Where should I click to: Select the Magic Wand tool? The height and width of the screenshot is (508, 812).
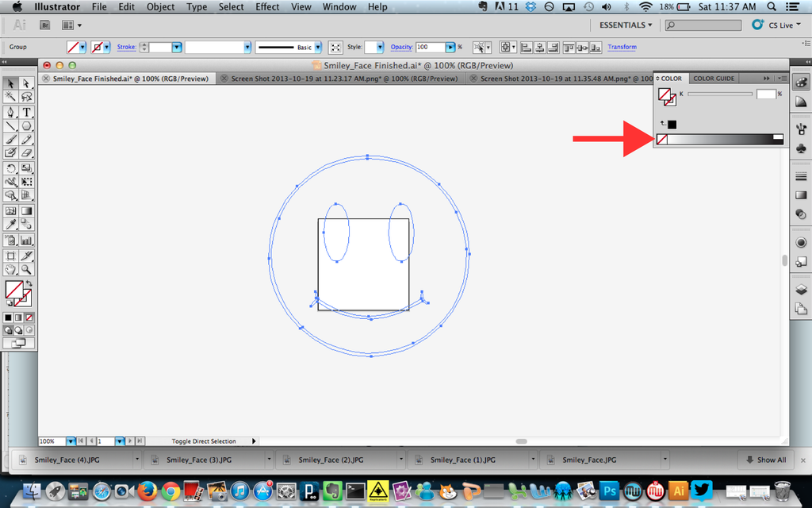pyautogui.click(x=11, y=97)
